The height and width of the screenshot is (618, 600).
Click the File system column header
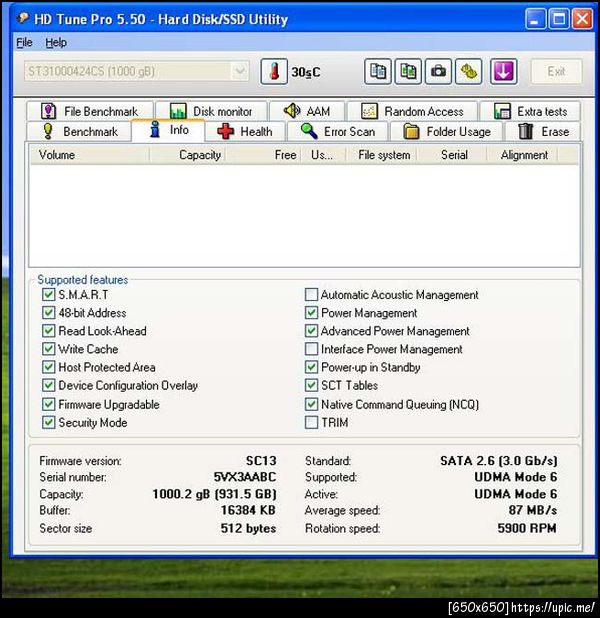pos(382,154)
